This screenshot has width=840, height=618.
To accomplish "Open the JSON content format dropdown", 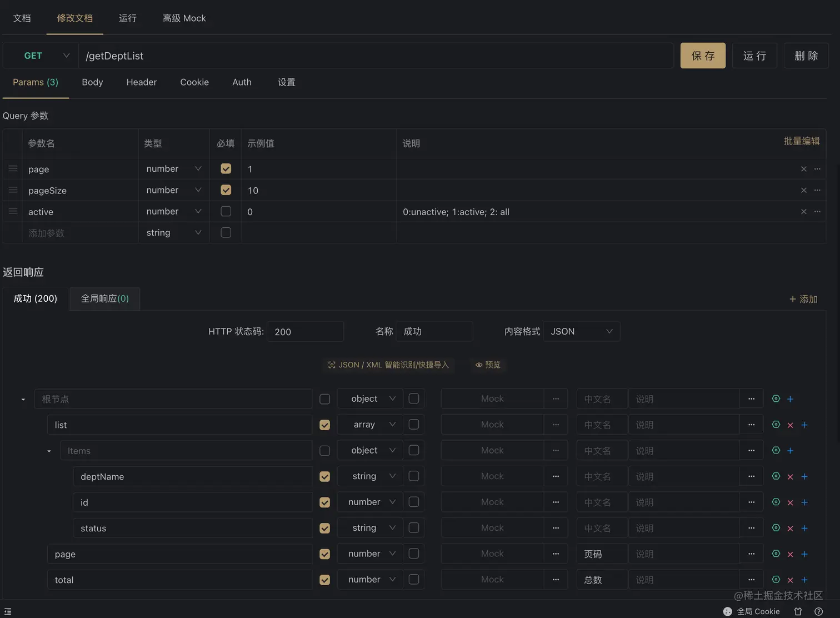I will click(581, 331).
